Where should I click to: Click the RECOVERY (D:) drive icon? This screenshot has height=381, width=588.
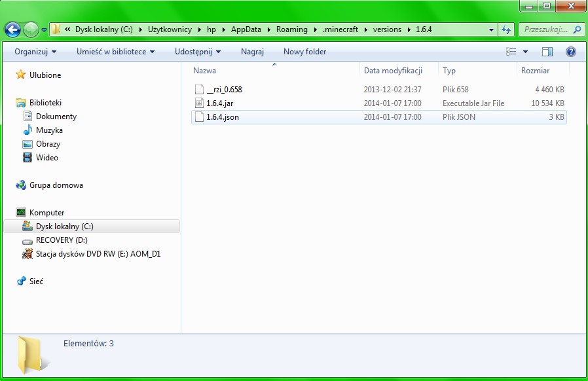28,241
